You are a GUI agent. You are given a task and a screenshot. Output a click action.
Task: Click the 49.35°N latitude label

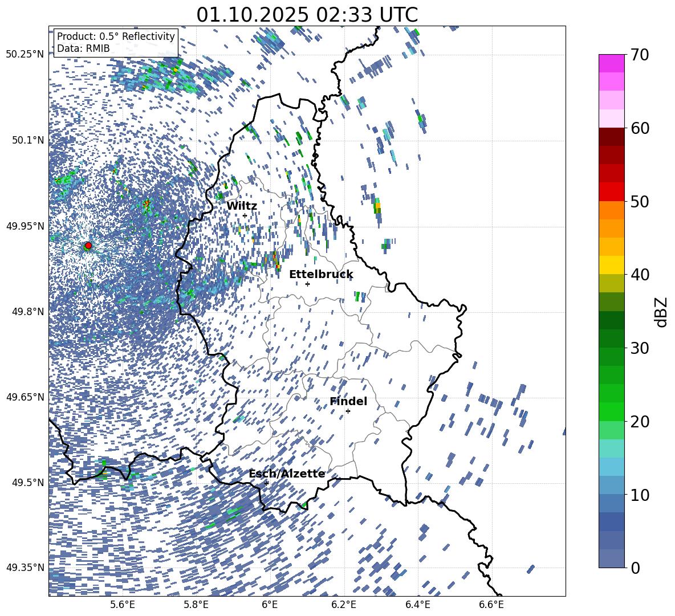tap(25, 568)
